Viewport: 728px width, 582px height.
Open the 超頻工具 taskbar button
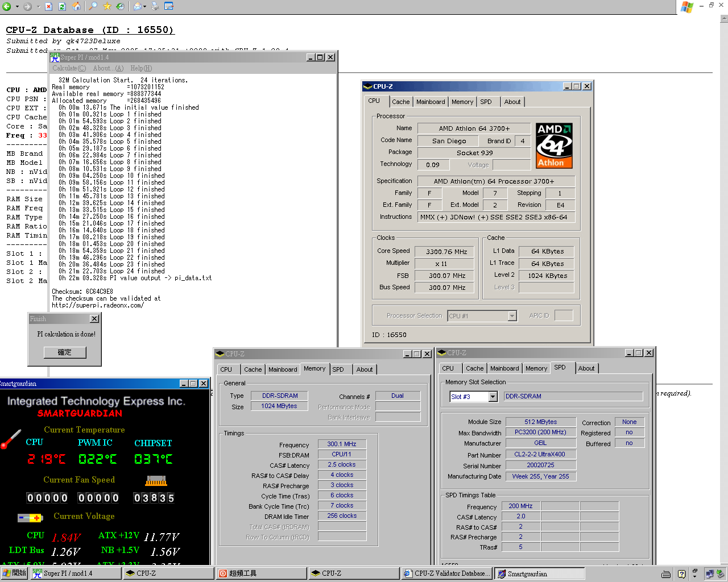tap(262, 573)
